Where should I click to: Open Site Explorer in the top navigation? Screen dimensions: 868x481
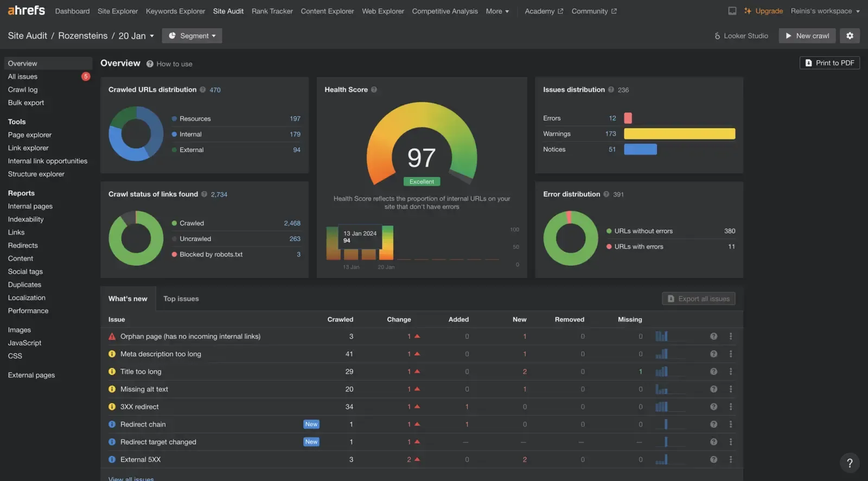[x=118, y=11]
